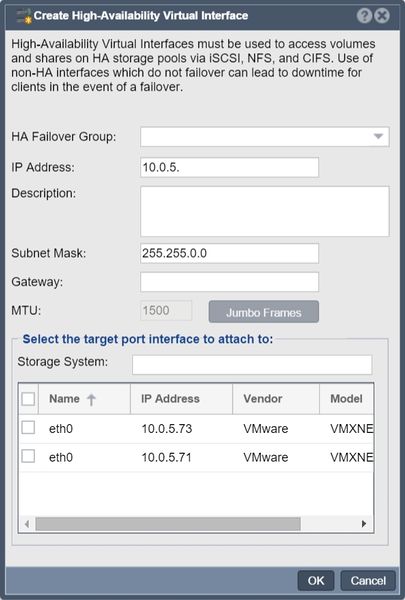Click into the Gateway text field

click(229, 282)
